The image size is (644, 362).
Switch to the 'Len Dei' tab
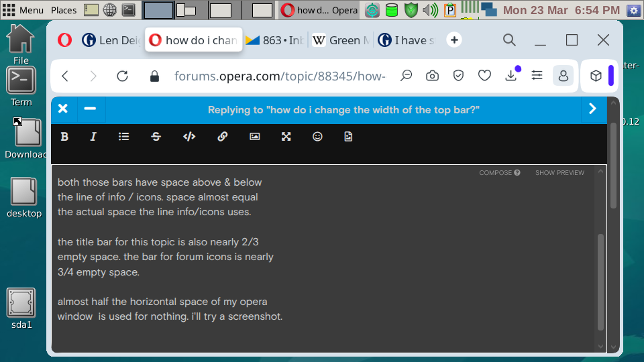coord(112,40)
